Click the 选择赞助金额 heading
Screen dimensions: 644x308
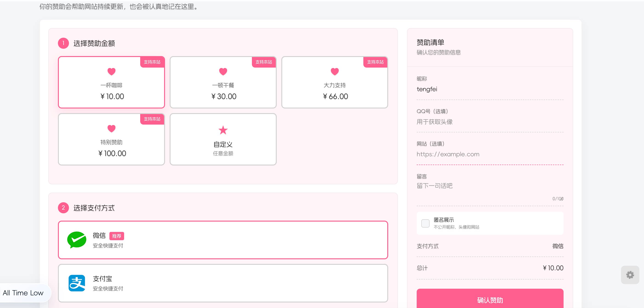pos(94,43)
